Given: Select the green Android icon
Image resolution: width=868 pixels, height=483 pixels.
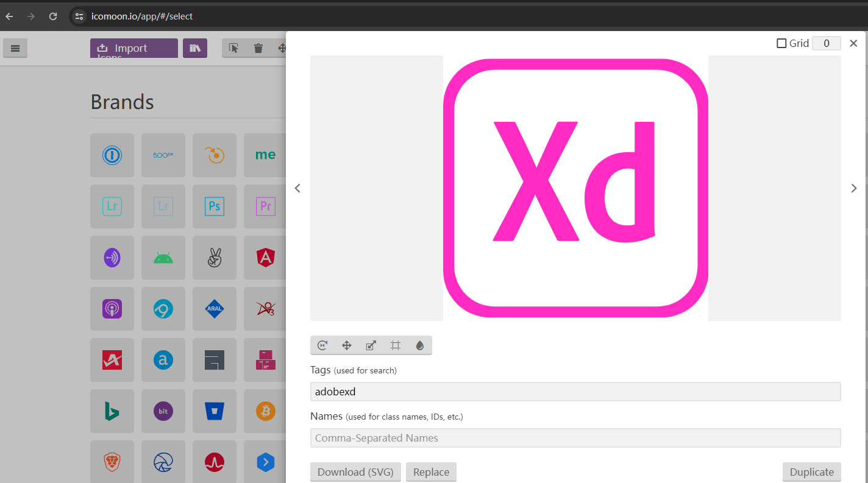Looking at the screenshot, I should click(x=163, y=258).
